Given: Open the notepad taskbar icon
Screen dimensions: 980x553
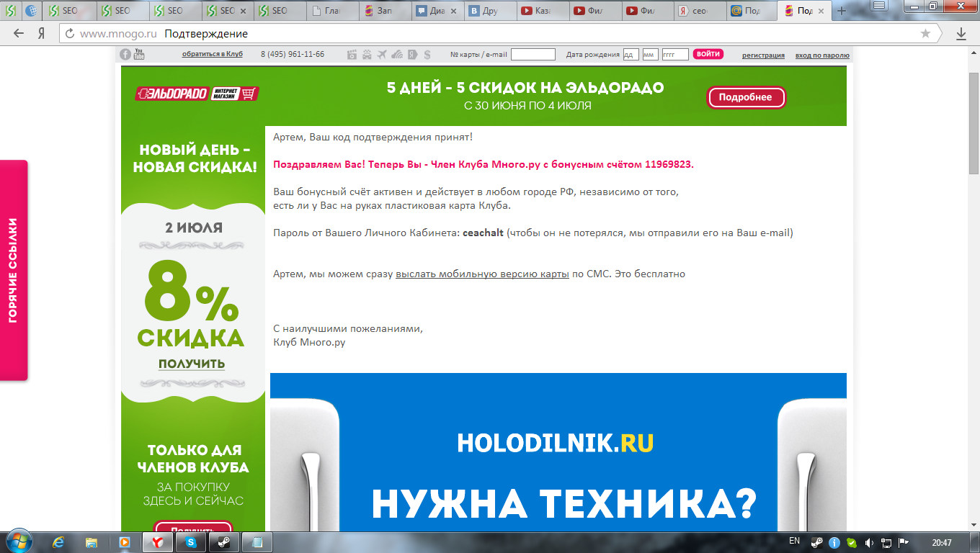Looking at the screenshot, I should (257, 541).
